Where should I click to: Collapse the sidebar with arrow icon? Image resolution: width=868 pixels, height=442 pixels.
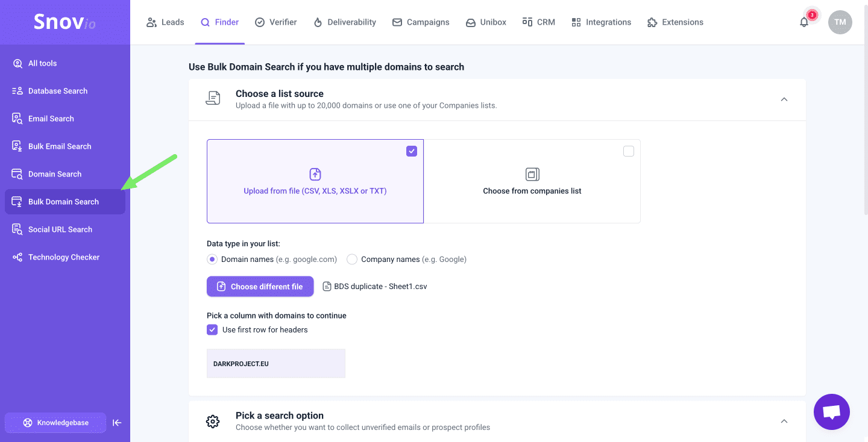(x=117, y=423)
